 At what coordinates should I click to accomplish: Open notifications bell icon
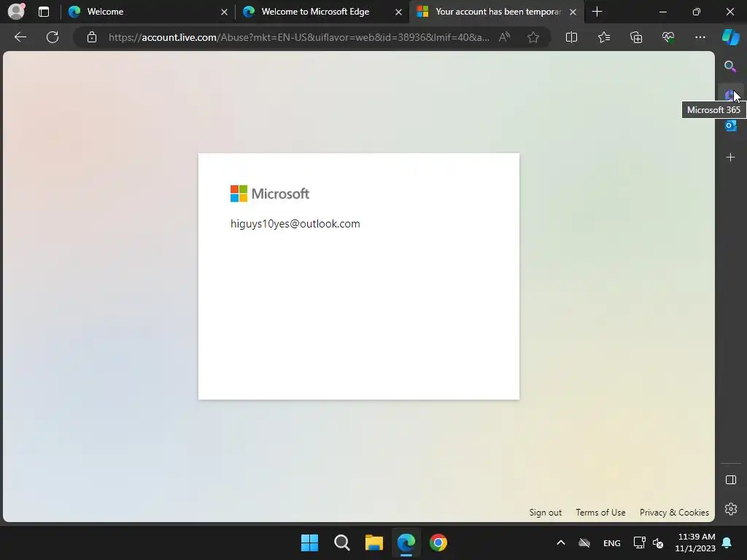click(x=727, y=542)
